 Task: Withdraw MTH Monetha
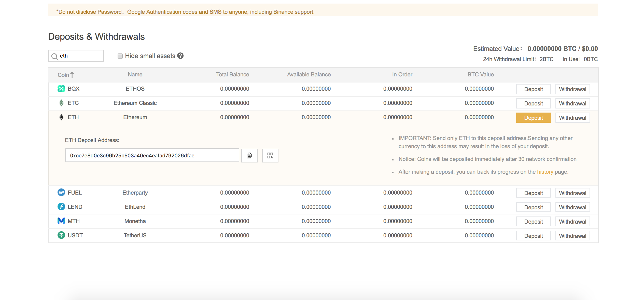tap(573, 222)
